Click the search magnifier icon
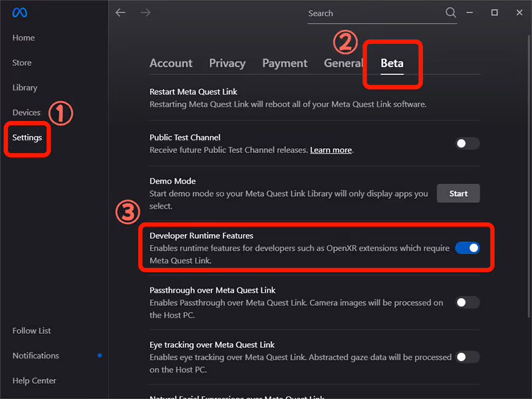Screen dimensions: 532x399 [x=451, y=13]
